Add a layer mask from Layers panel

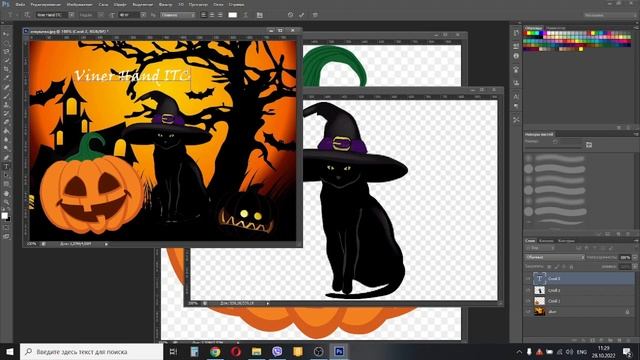click(x=592, y=340)
